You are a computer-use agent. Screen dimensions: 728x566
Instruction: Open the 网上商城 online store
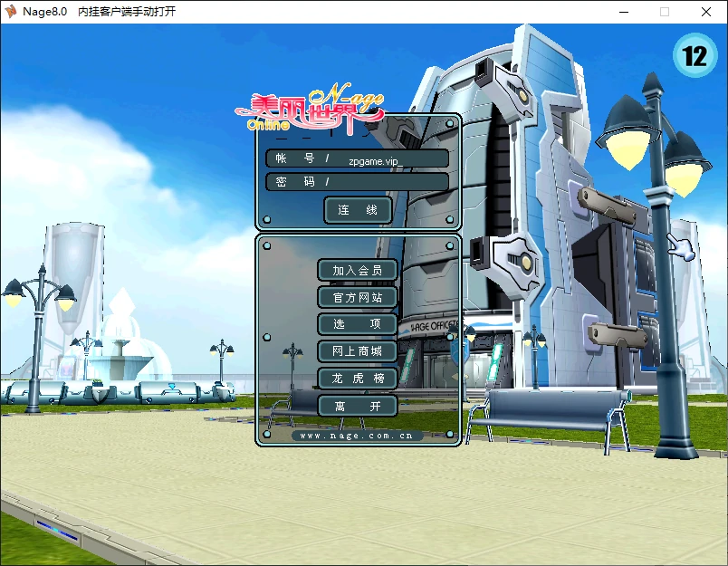point(358,351)
